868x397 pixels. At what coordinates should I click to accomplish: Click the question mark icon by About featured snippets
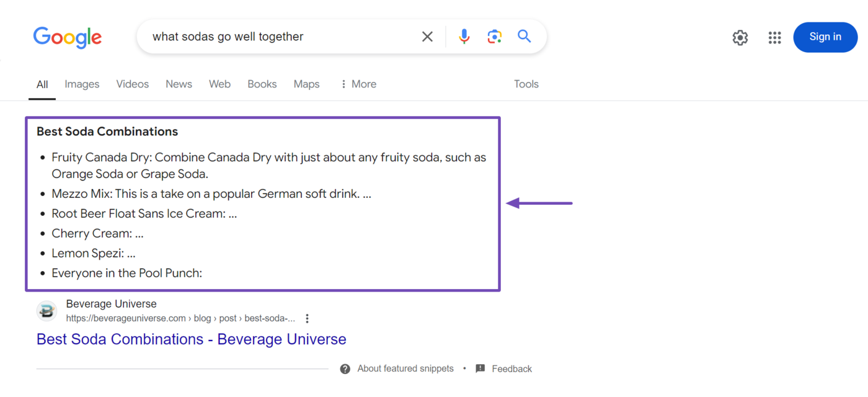[345, 368]
